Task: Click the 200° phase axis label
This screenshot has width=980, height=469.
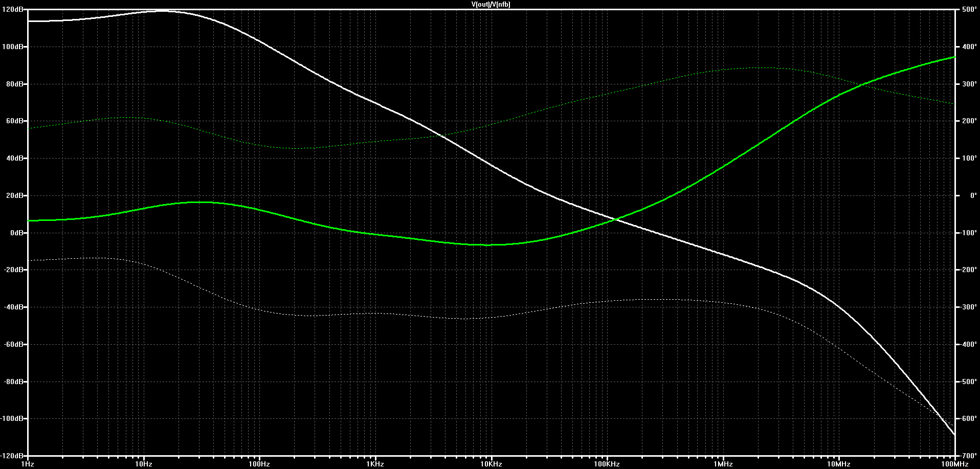Action: tap(969, 121)
